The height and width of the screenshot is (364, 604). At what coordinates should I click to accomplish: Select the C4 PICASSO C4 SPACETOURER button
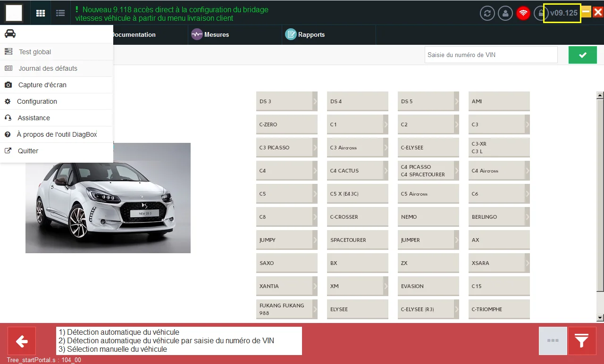pos(428,171)
